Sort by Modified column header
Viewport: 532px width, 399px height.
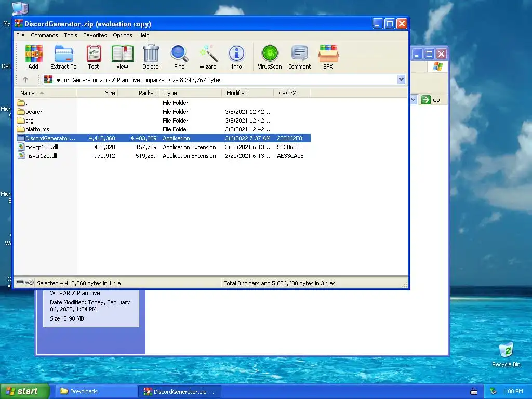pos(248,93)
